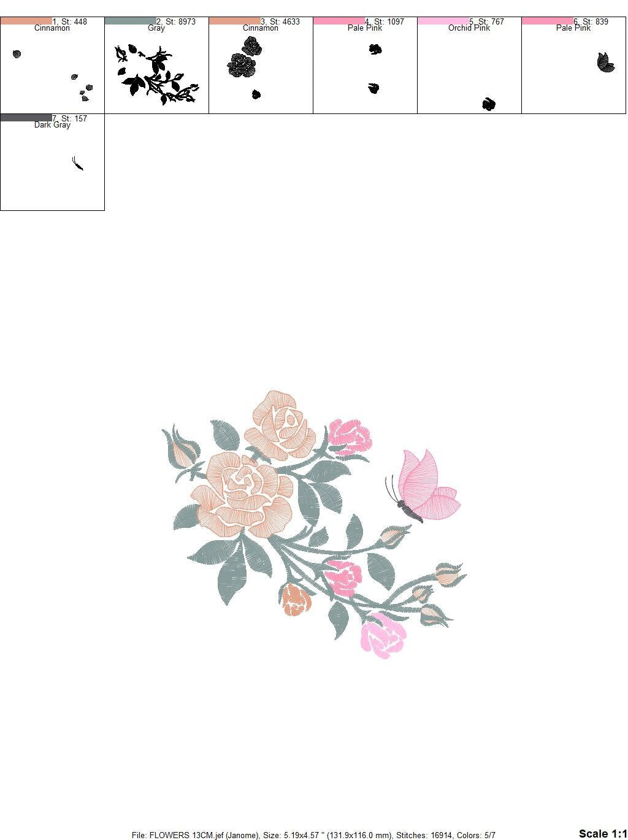Viewport: 628px width, 840px height.
Task: Click the Cinnamon color swatch for step 1
Action: pyautogui.click(x=26, y=21)
